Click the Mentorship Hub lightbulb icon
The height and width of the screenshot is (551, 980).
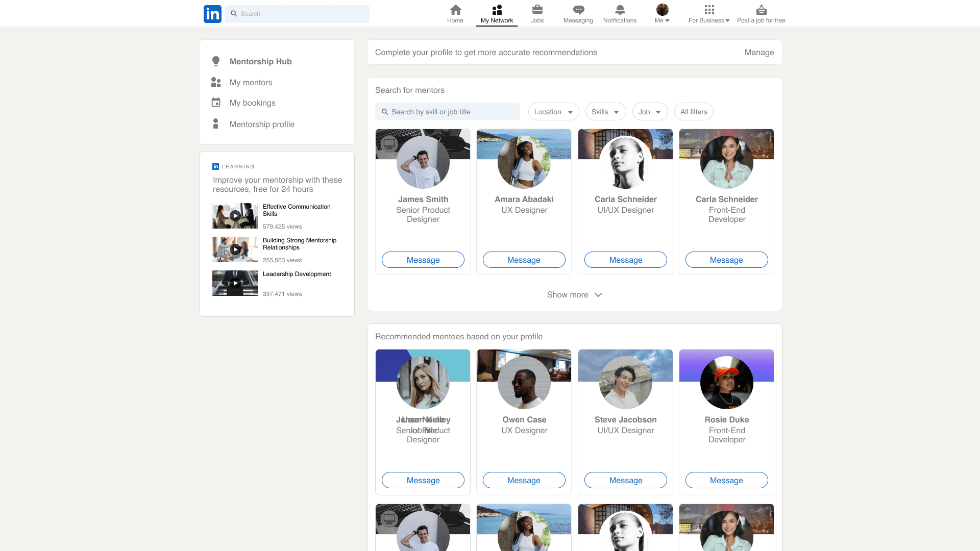pyautogui.click(x=216, y=61)
